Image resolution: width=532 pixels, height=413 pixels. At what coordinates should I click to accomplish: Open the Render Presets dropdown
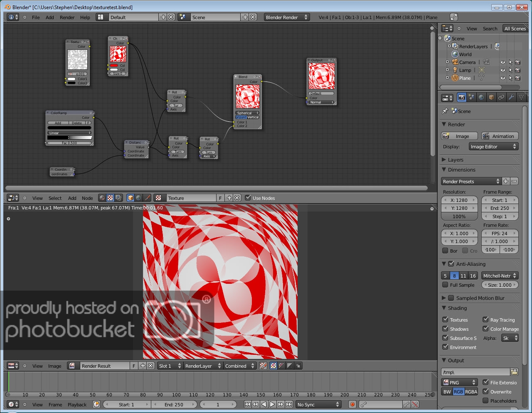(471, 182)
